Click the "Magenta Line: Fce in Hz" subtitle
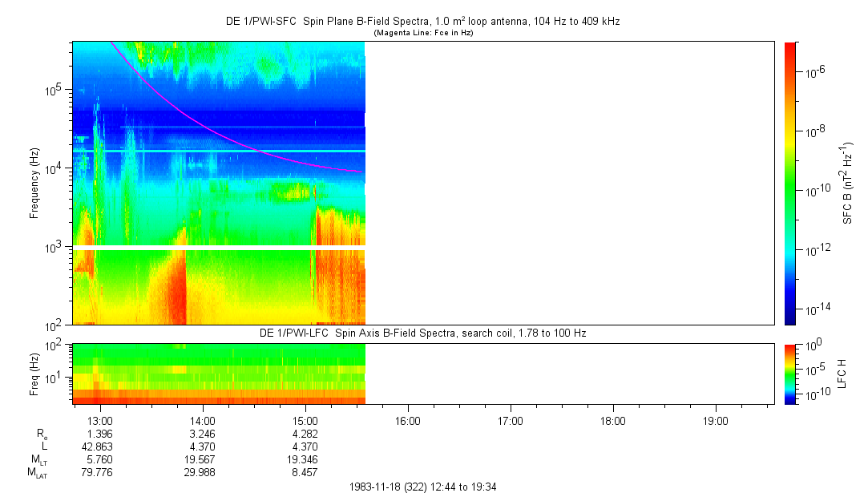868x497 pixels. (423, 33)
